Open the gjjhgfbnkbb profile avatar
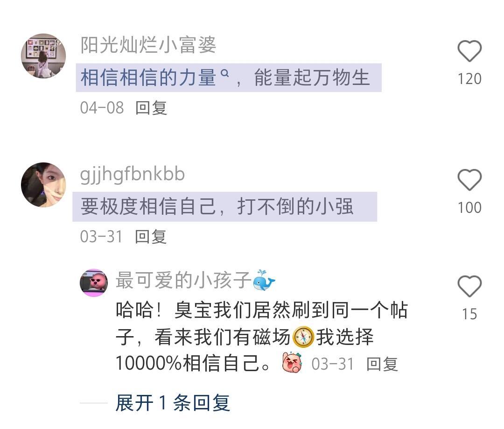This screenshot has width=504, height=429. pyautogui.click(x=43, y=184)
